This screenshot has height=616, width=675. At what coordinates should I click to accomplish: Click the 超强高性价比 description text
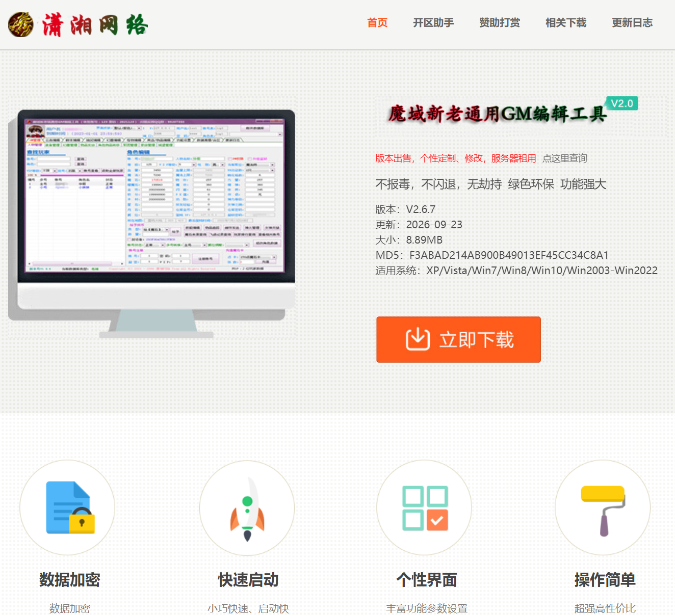tap(605, 608)
